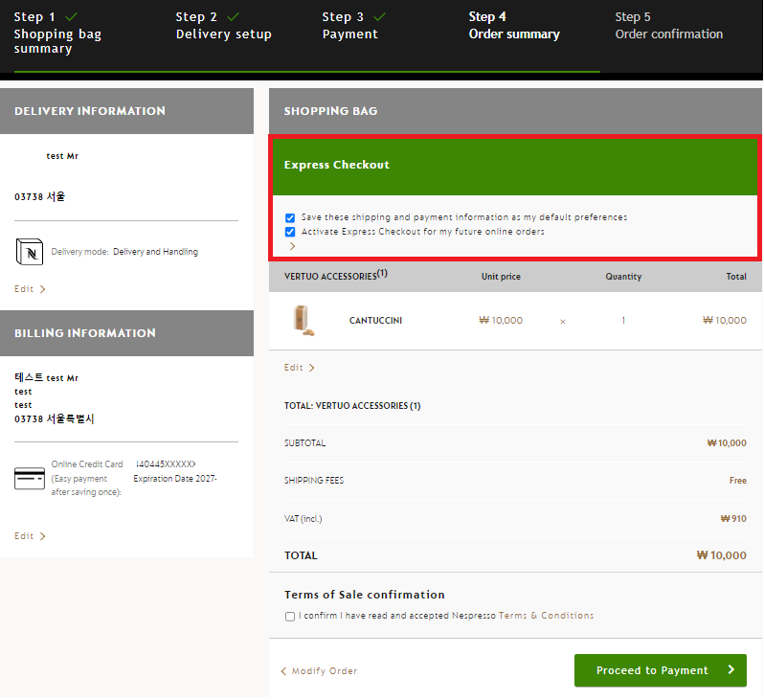764x700 pixels.
Task: Click the Terms of Sale confirmation heading
Action: (x=365, y=596)
